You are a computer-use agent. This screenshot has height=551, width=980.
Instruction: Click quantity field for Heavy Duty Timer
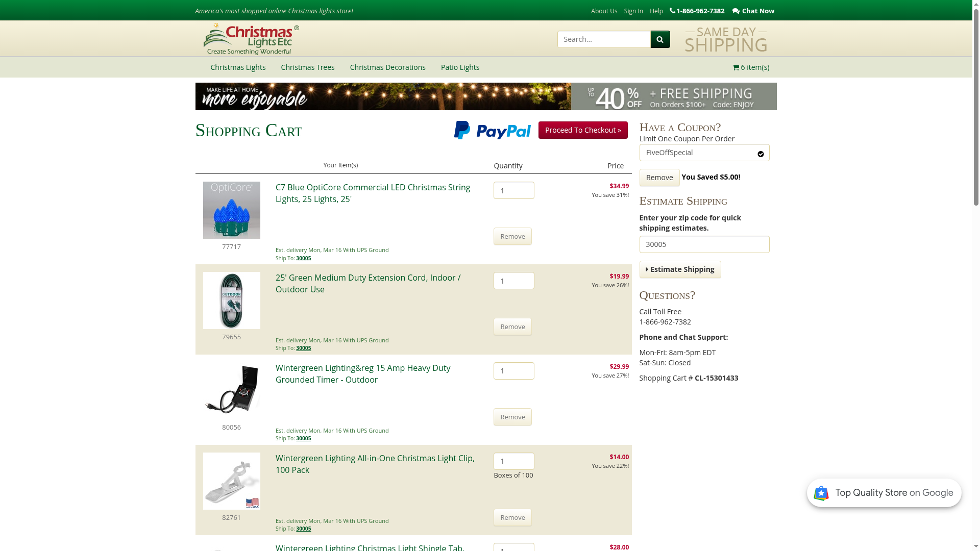pyautogui.click(x=513, y=371)
